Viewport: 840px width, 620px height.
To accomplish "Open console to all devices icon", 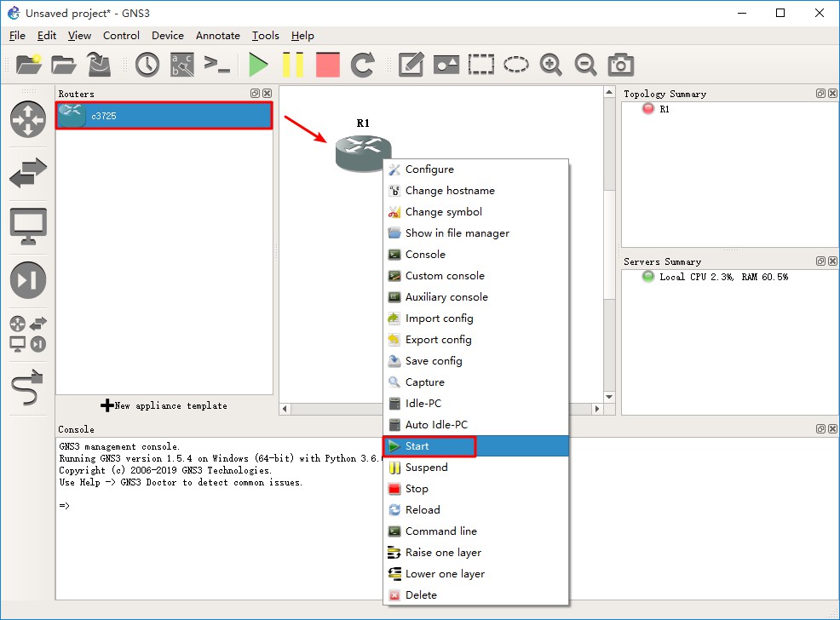I will pos(217,65).
